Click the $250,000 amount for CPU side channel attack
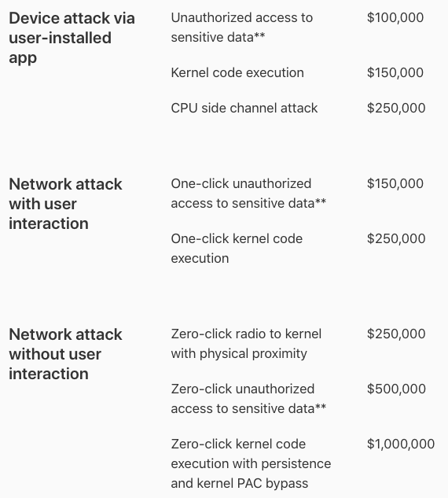This screenshot has width=448, height=498. [396, 108]
